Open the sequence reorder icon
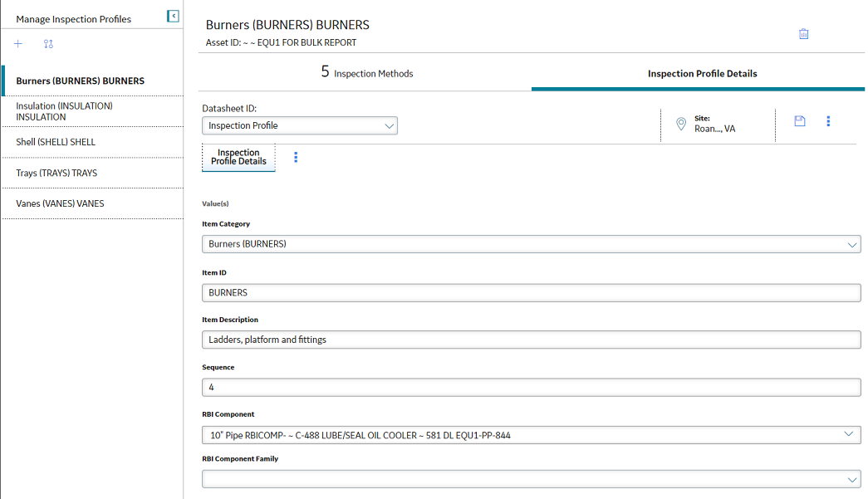The image size is (868, 499). 49,44
